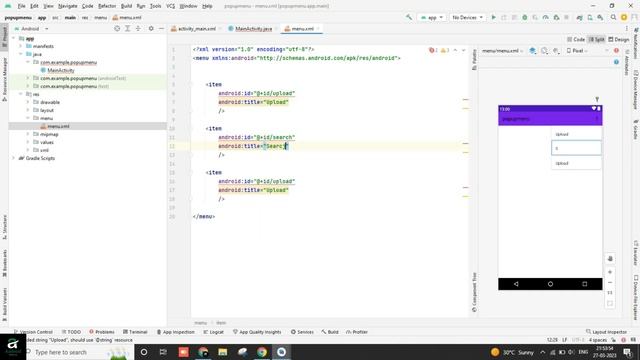Click the Make Project hammer icon

pyautogui.click(x=409, y=18)
